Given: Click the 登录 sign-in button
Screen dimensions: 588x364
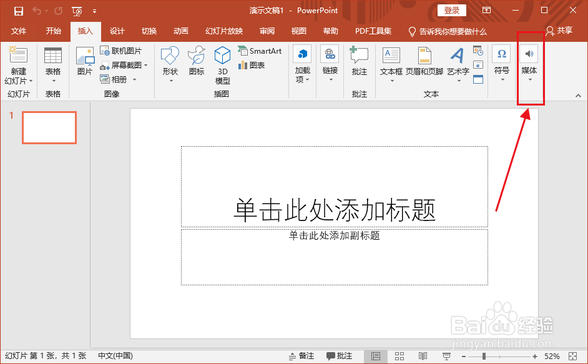Looking at the screenshot, I should click(x=451, y=10).
